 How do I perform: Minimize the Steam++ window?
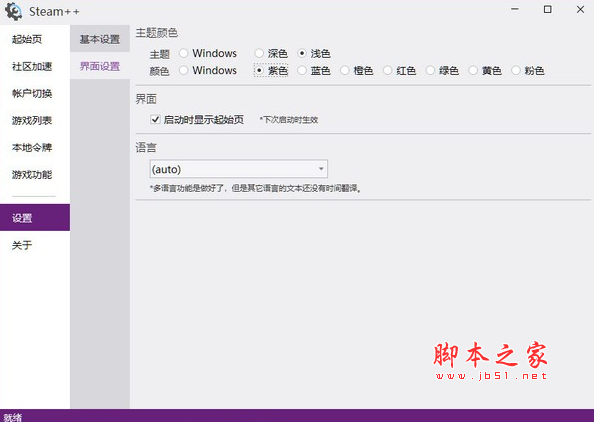[514, 9]
